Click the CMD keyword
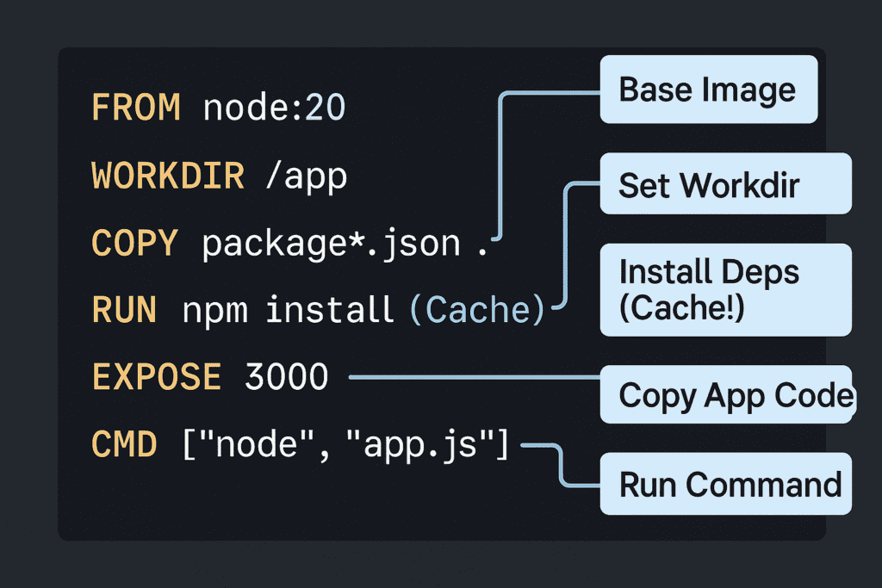The image size is (882, 588). [124, 444]
